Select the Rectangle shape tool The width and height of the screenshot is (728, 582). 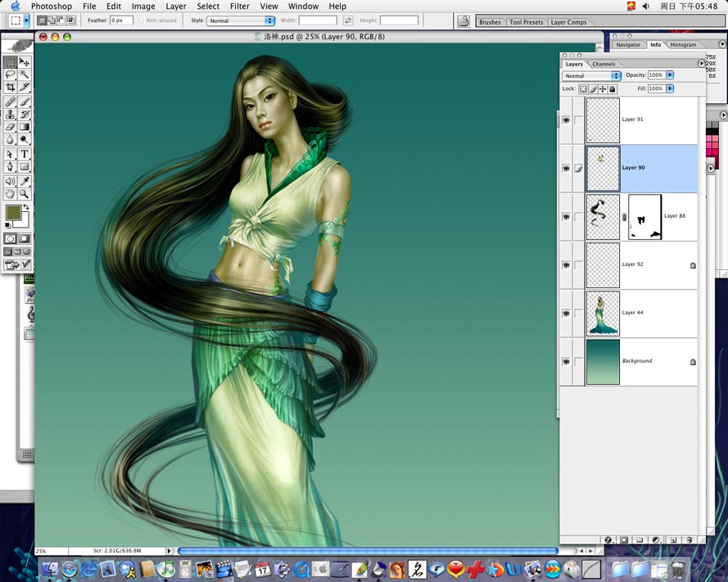[x=25, y=167]
